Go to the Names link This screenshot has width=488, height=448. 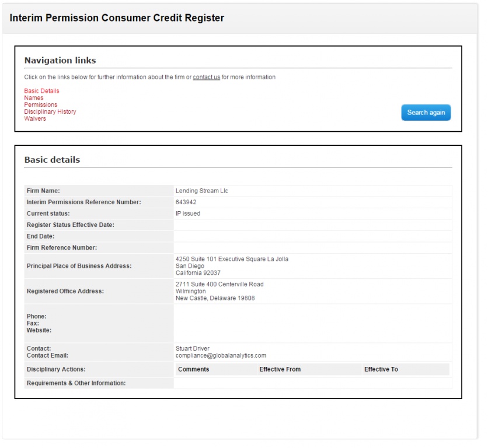pyautogui.click(x=34, y=98)
